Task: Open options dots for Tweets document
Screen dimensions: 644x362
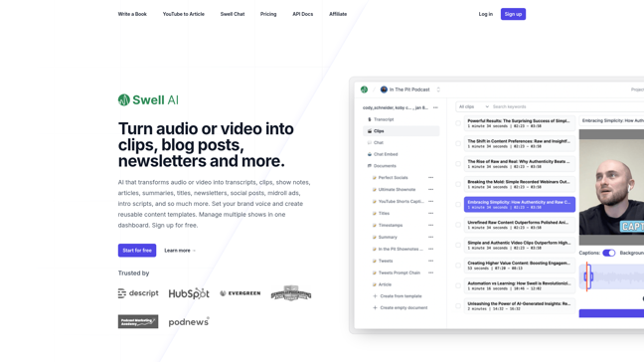Action: point(431,261)
